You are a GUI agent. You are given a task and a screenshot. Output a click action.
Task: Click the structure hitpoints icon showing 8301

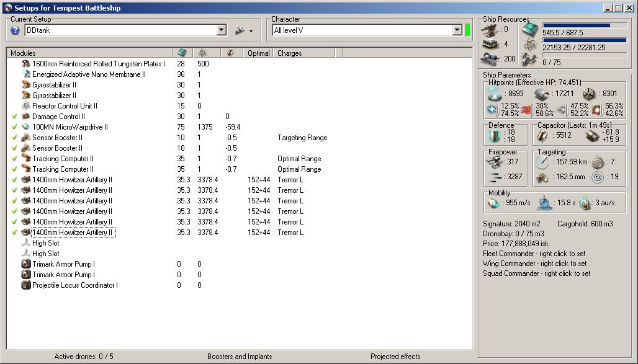coord(589,94)
